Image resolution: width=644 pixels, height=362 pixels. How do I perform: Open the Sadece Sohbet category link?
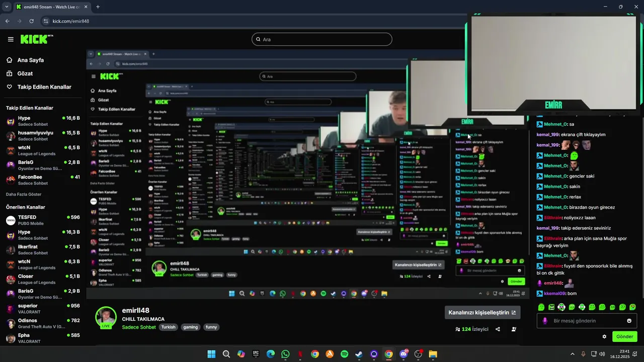pyautogui.click(x=139, y=327)
